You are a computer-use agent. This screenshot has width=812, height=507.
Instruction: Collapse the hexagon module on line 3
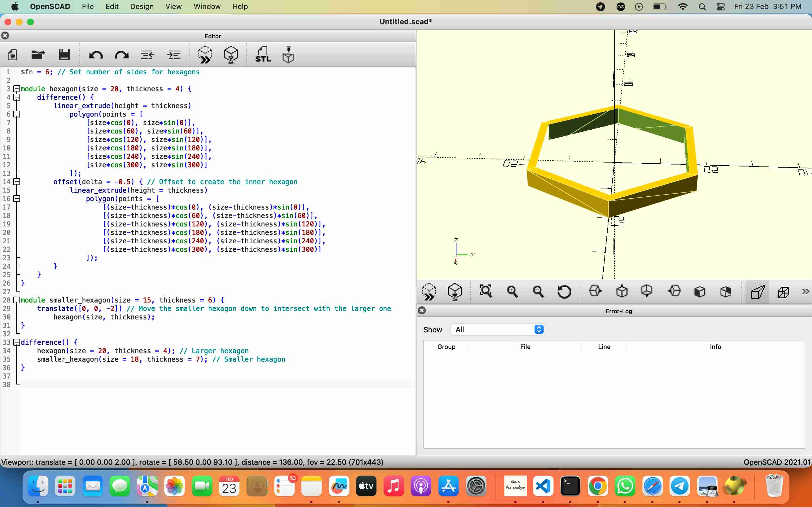pos(16,88)
